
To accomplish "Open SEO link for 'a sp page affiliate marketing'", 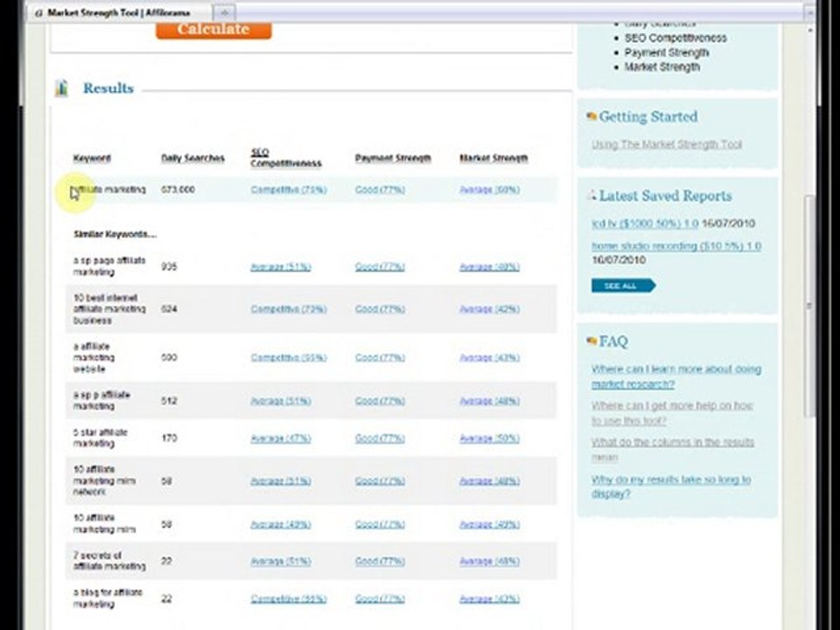I will click(x=281, y=267).
